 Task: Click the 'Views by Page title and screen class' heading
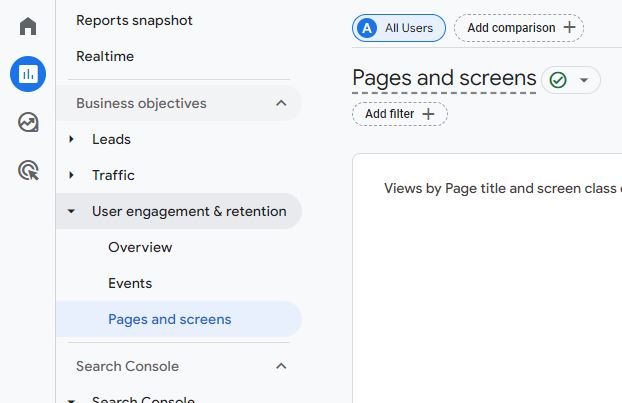click(502, 188)
